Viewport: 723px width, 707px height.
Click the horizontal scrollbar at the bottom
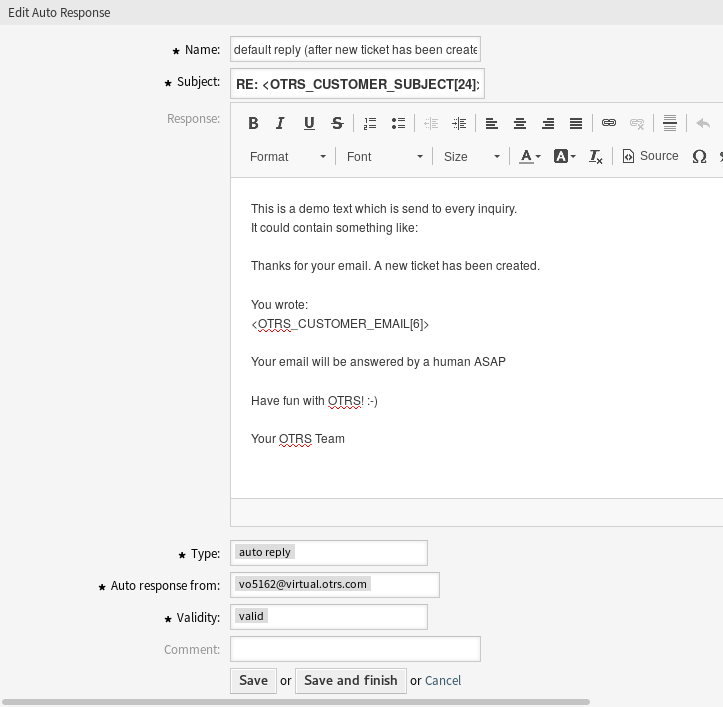(296, 702)
